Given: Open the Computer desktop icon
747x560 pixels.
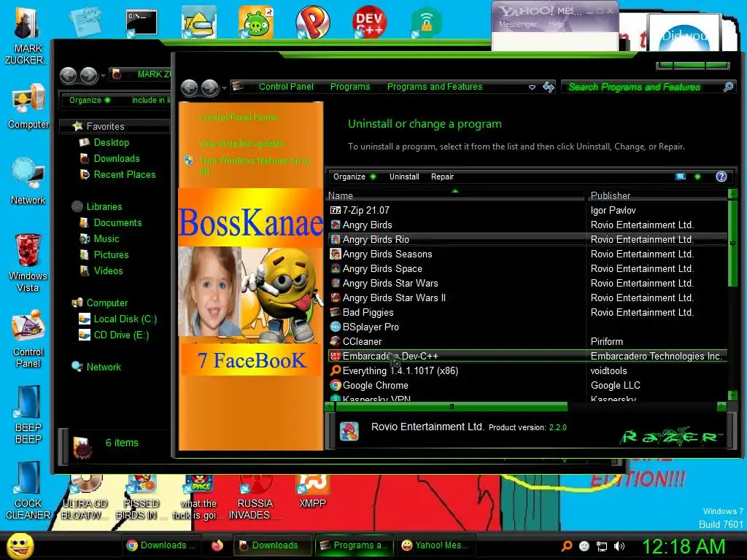Looking at the screenshot, I should tap(28, 106).
